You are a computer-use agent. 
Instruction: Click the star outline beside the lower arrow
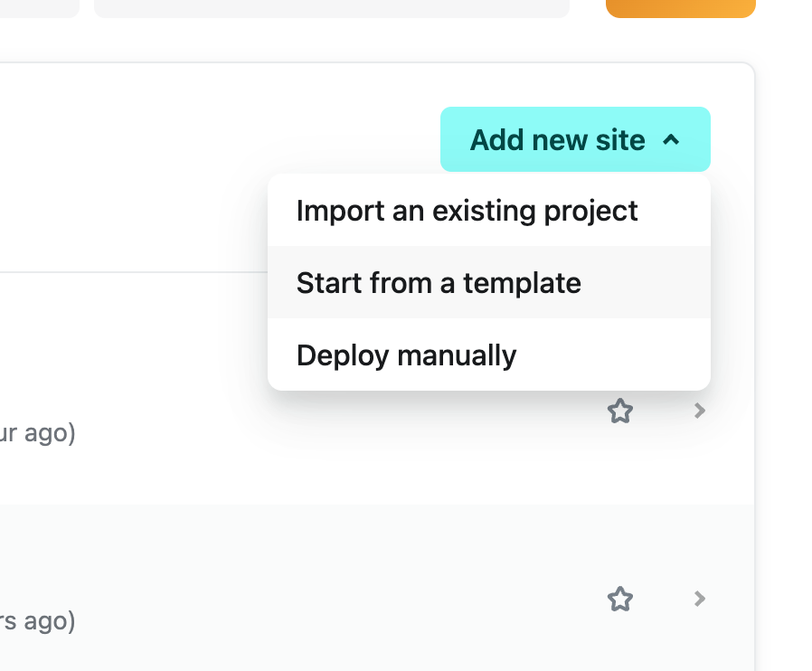point(619,599)
